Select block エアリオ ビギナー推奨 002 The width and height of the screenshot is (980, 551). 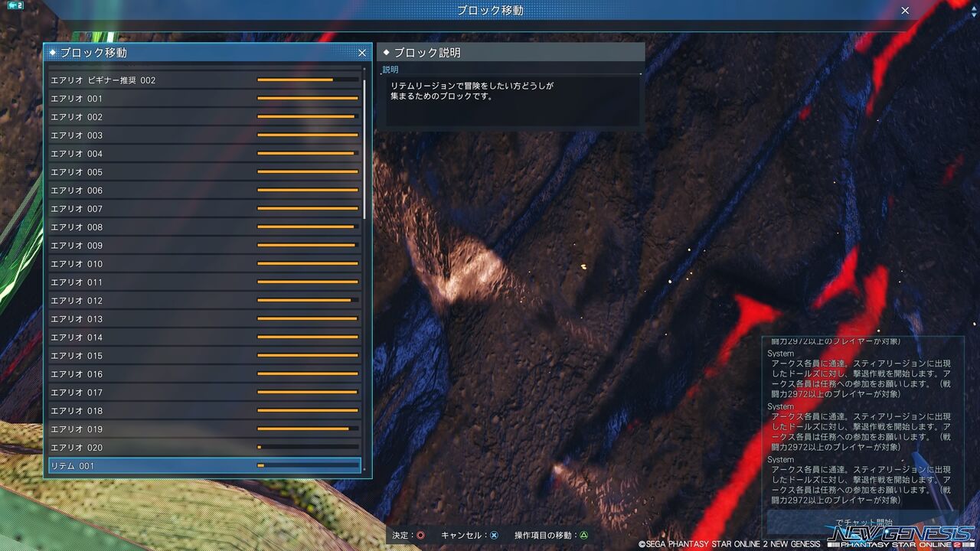pyautogui.click(x=204, y=80)
